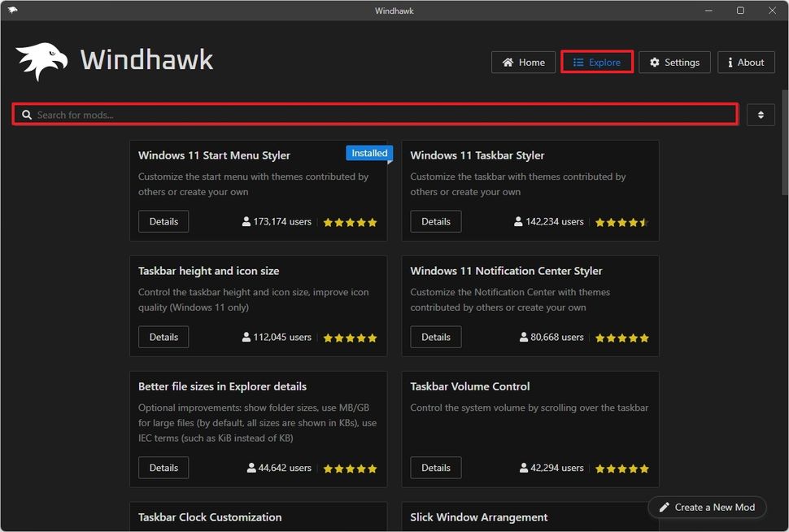Viewport: 789px width, 532px height.
Task: Open Details for Windows 11 Taskbar Styler
Action: click(x=436, y=221)
